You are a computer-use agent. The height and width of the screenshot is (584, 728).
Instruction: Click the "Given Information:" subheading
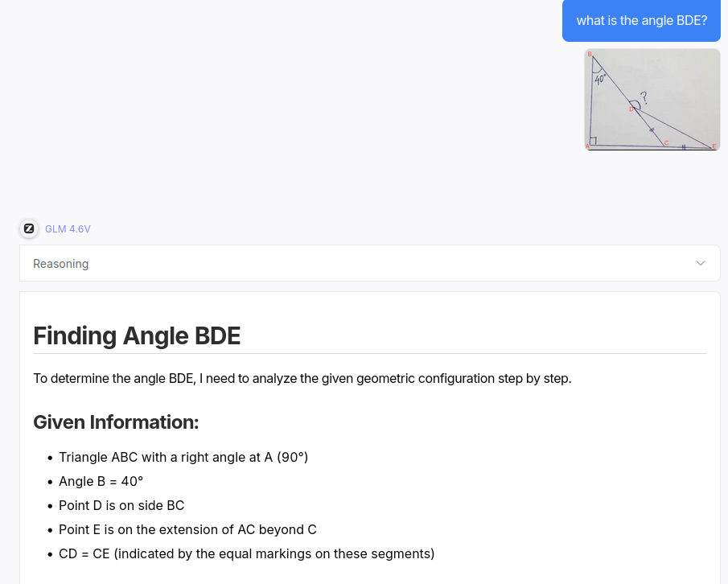click(116, 422)
